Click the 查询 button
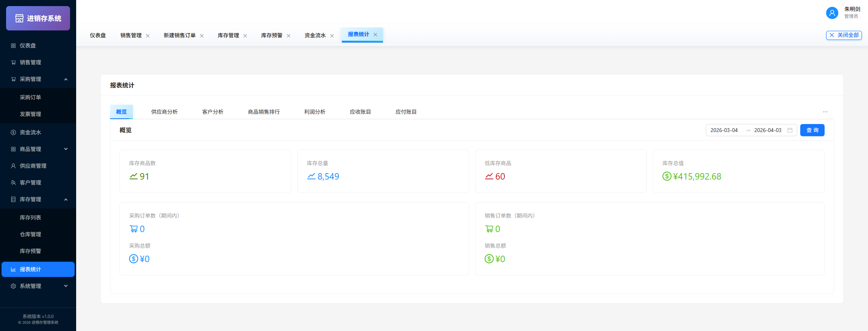Screen dimensions: 868x331 click(812, 130)
